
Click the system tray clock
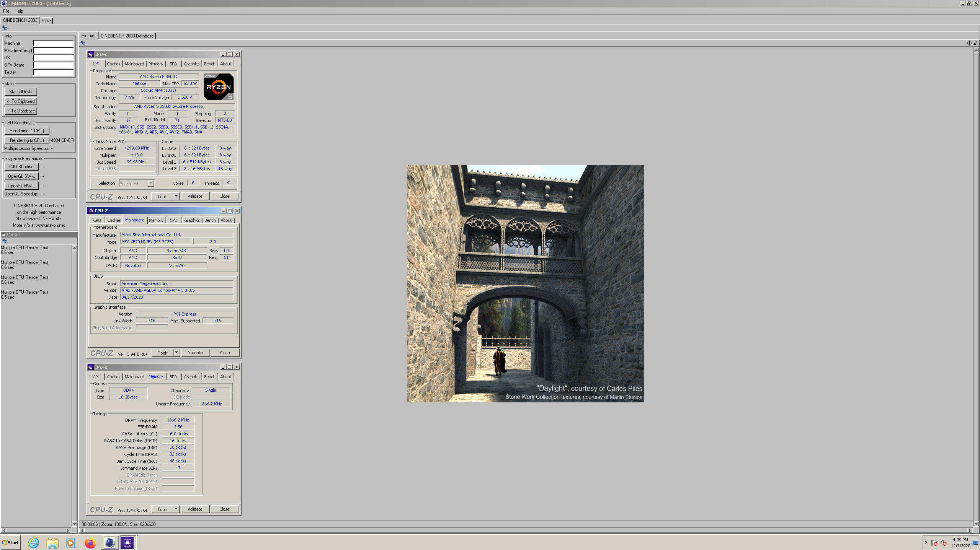click(960, 543)
